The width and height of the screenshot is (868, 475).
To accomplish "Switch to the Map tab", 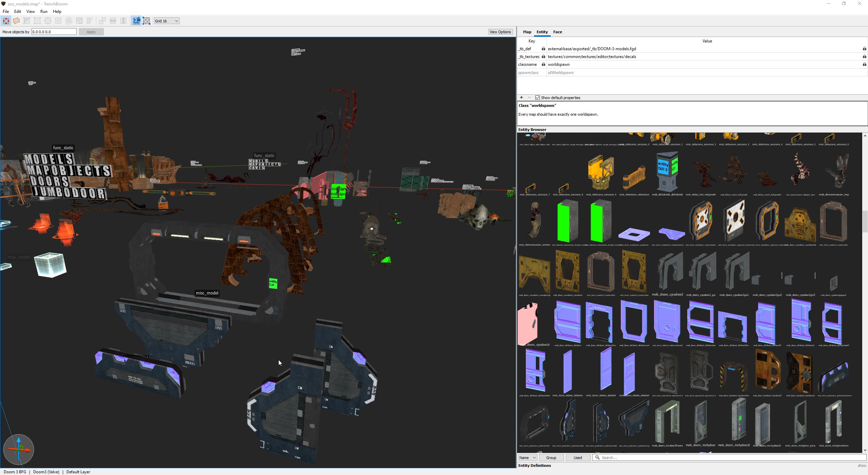I will (527, 32).
